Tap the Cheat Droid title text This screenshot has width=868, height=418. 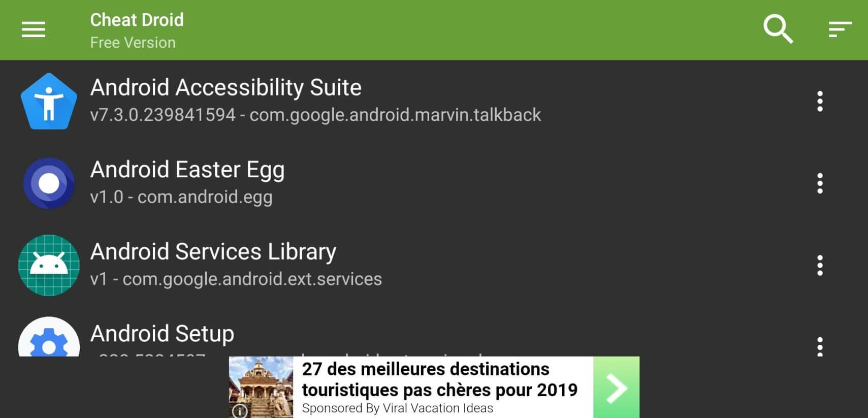[137, 20]
